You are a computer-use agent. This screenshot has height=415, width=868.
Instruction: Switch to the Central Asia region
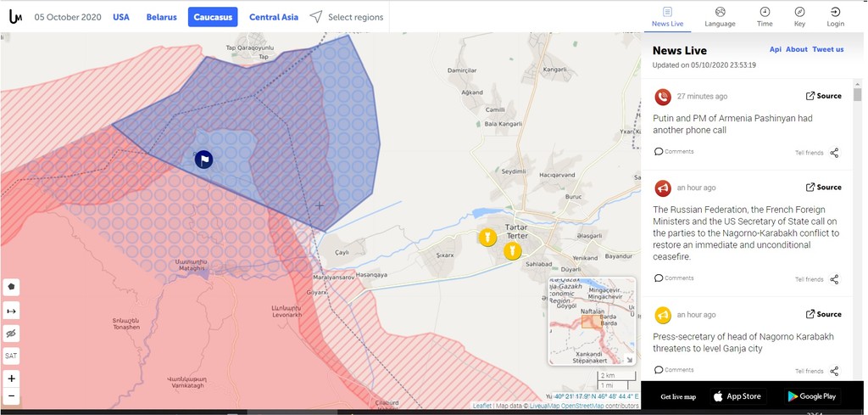pyautogui.click(x=274, y=17)
